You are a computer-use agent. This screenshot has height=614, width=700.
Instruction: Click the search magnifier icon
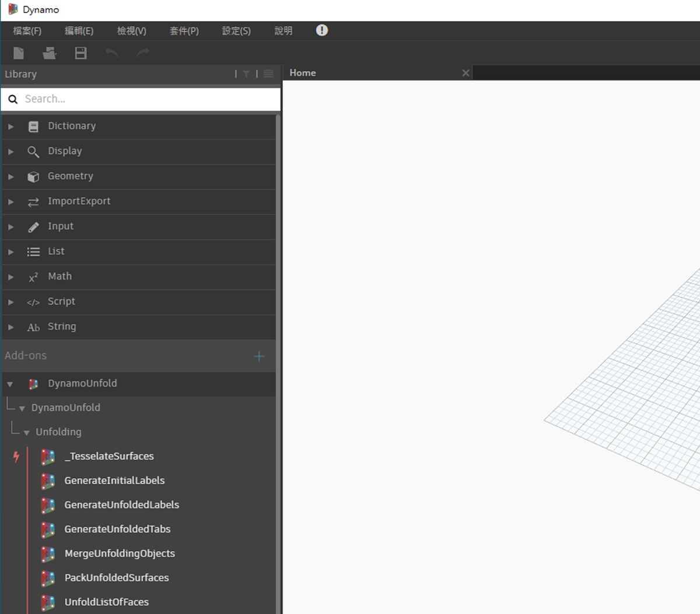tap(13, 99)
